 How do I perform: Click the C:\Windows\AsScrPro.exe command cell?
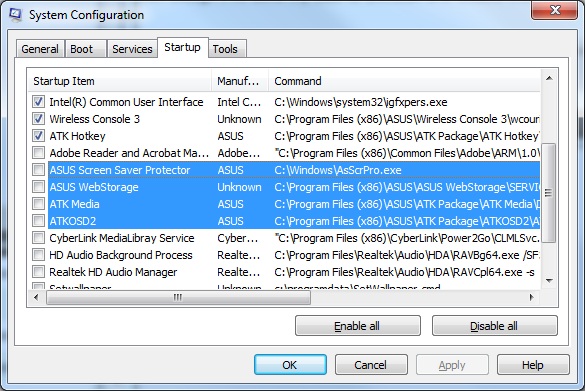pyautogui.click(x=338, y=170)
